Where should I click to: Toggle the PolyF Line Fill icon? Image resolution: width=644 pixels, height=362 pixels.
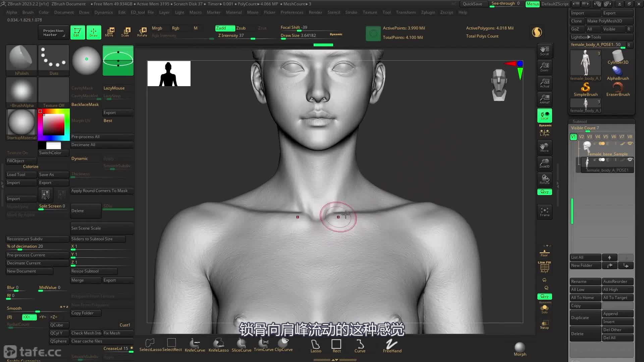click(544, 268)
